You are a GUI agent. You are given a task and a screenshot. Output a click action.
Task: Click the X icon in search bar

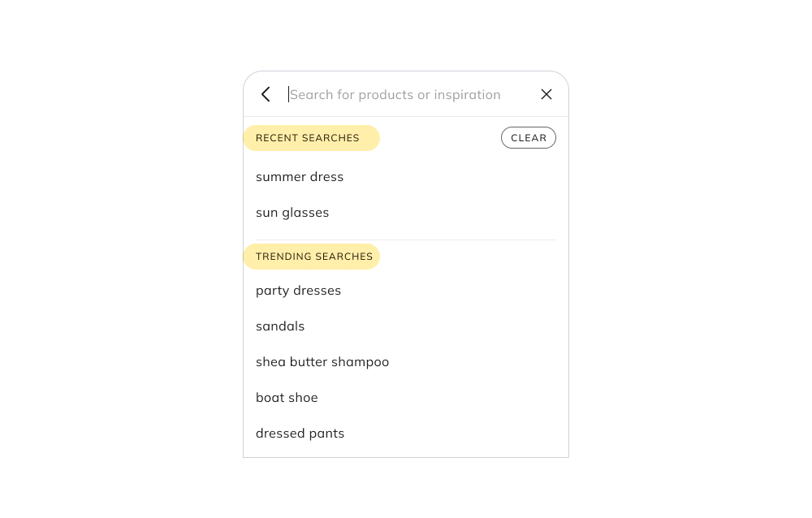pos(546,95)
